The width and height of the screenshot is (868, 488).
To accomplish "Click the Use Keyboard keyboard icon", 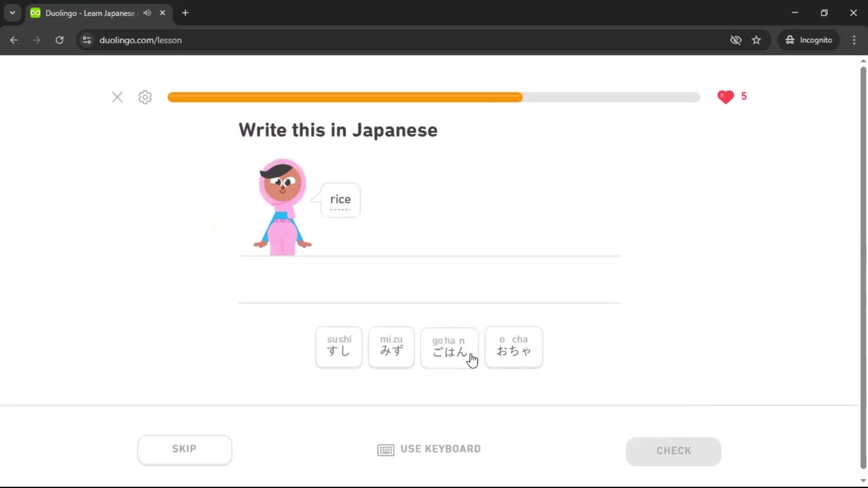I will [x=385, y=450].
